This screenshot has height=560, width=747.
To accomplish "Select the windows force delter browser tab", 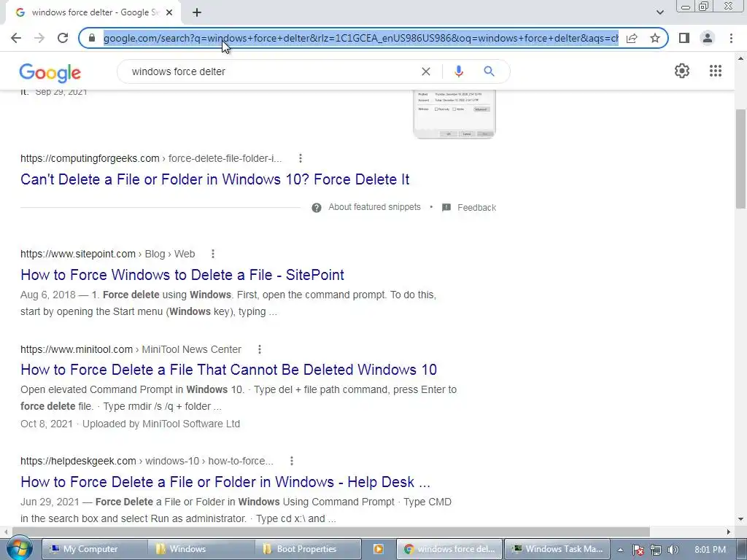I will (93, 12).
